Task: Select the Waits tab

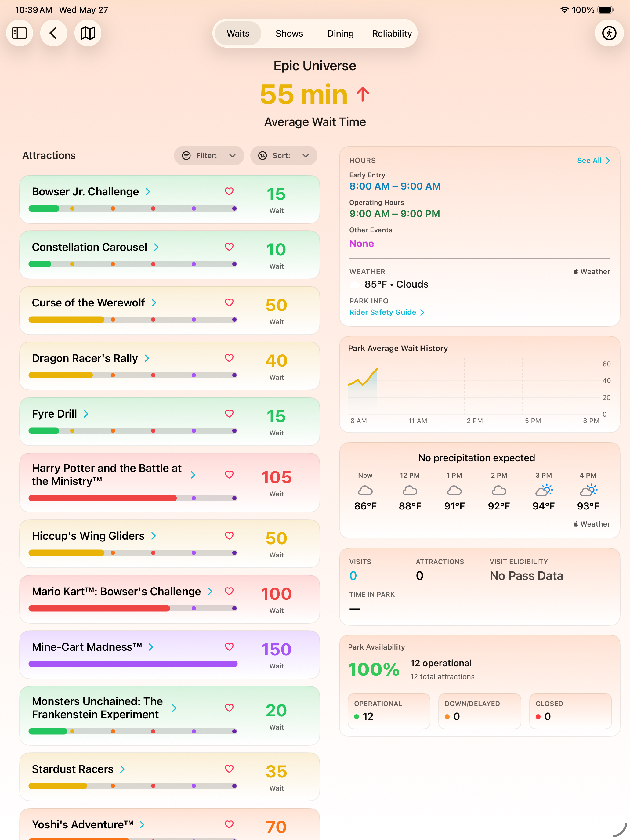Action: coord(238,33)
